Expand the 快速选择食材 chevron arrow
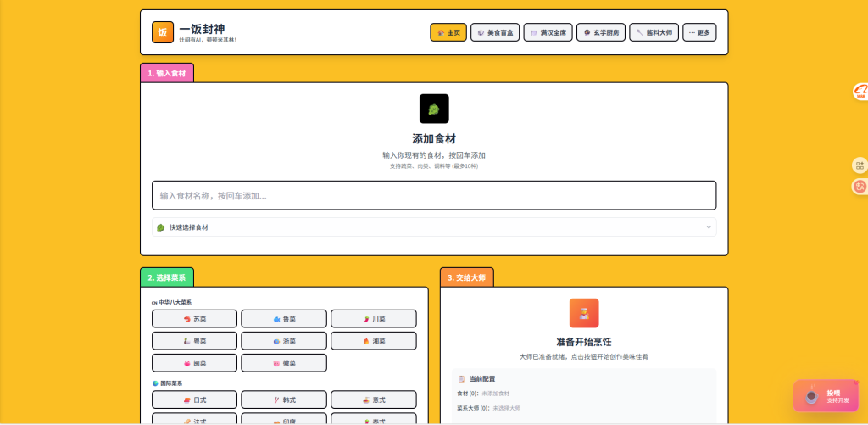Image resolution: width=868 pixels, height=425 pixels. [x=709, y=227]
